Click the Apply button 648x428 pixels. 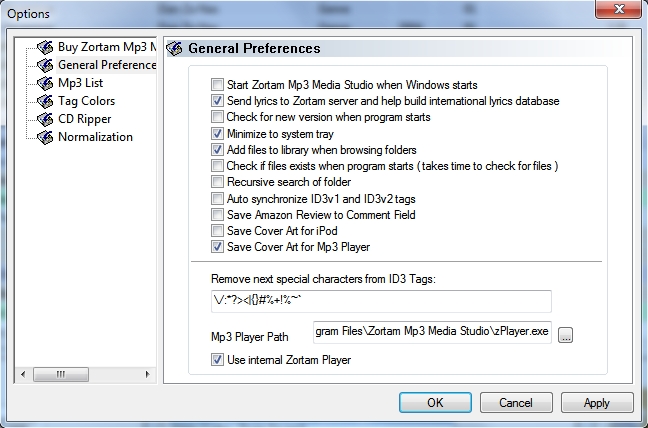[x=596, y=403]
